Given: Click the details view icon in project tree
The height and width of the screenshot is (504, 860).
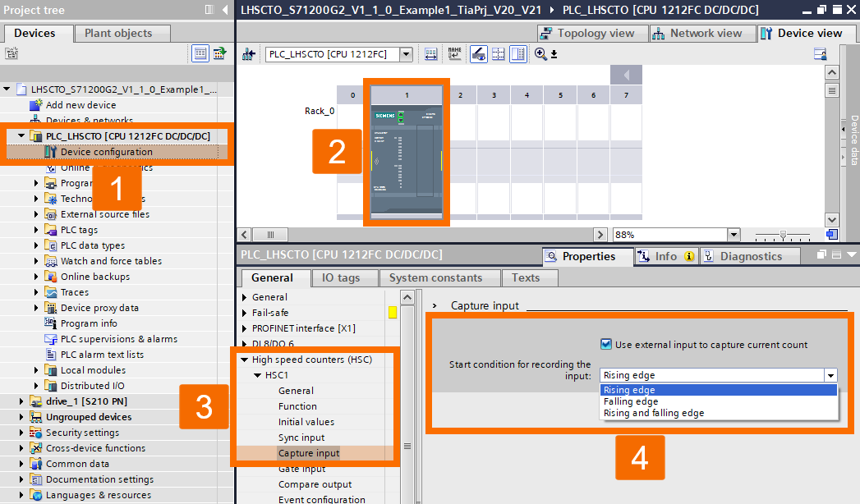Looking at the screenshot, I should 200,53.
